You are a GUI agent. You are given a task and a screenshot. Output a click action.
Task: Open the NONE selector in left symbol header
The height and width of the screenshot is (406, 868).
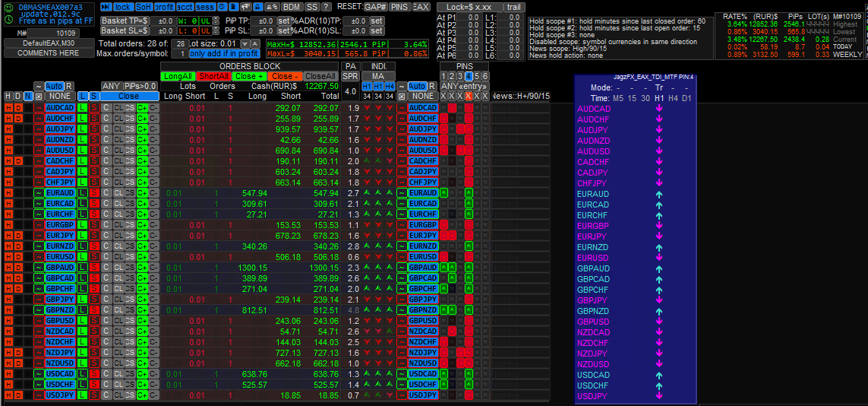coord(60,96)
